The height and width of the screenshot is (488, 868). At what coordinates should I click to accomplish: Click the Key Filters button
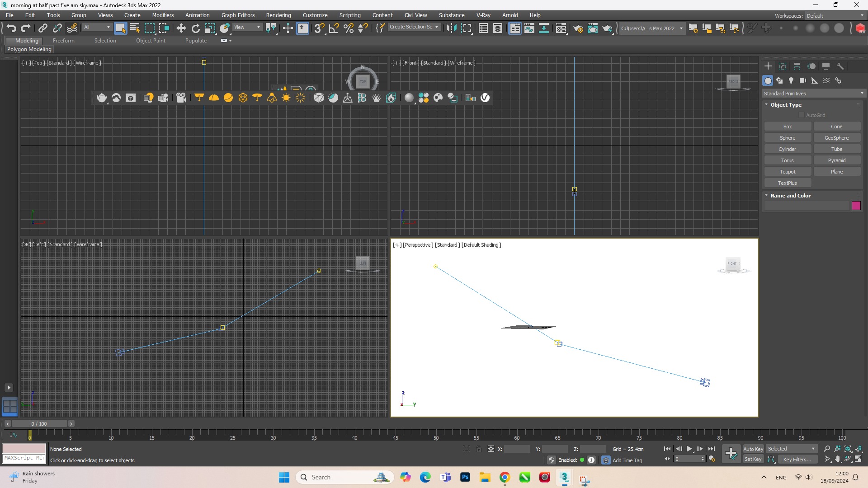[x=797, y=459]
